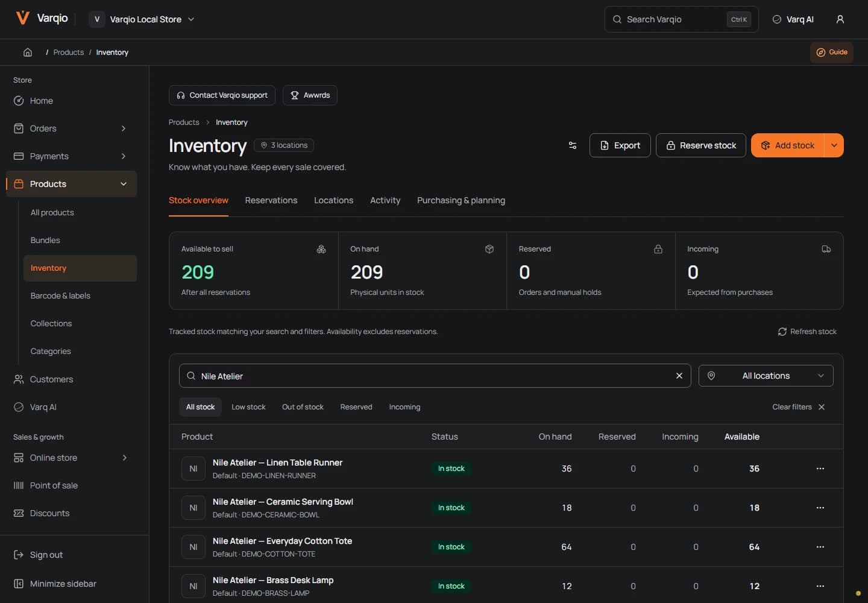Click the Incoming truck icon
The width and height of the screenshot is (868, 603).
826,249
